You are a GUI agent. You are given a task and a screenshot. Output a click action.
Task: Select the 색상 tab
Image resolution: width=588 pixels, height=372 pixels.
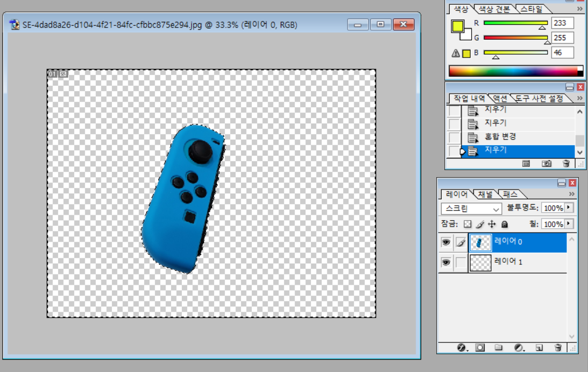461,9
